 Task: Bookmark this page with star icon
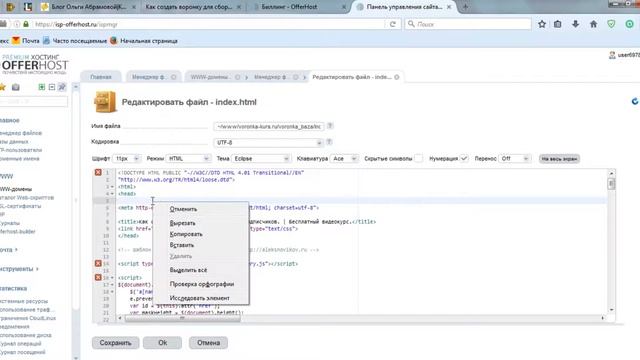point(542,24)
